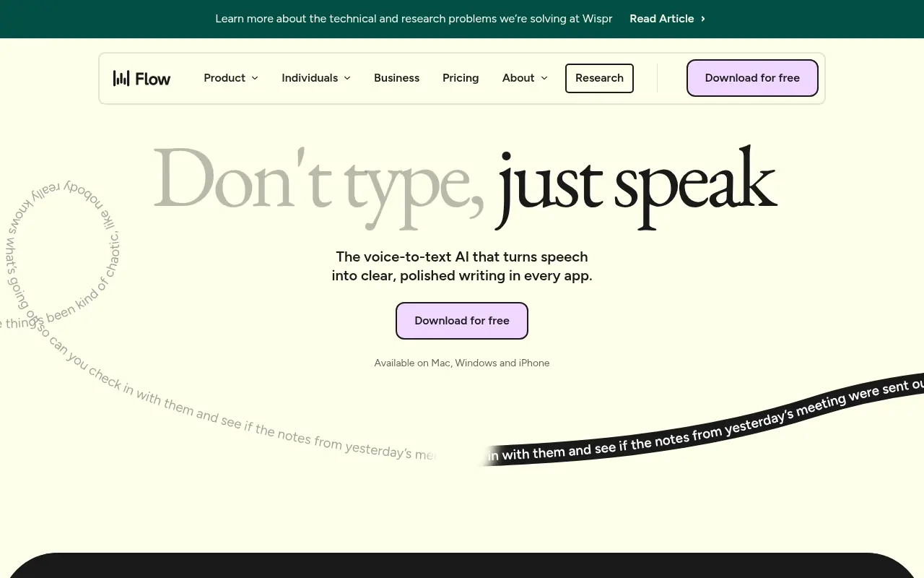Expand the Individuals navigation dropdown
This screenshot has width=924, height=578.
(310, 78)
